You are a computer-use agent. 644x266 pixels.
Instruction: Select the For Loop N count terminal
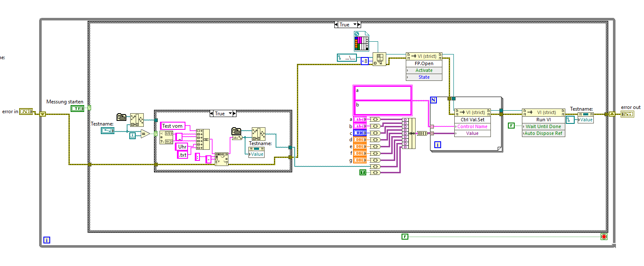click(434, 100)
